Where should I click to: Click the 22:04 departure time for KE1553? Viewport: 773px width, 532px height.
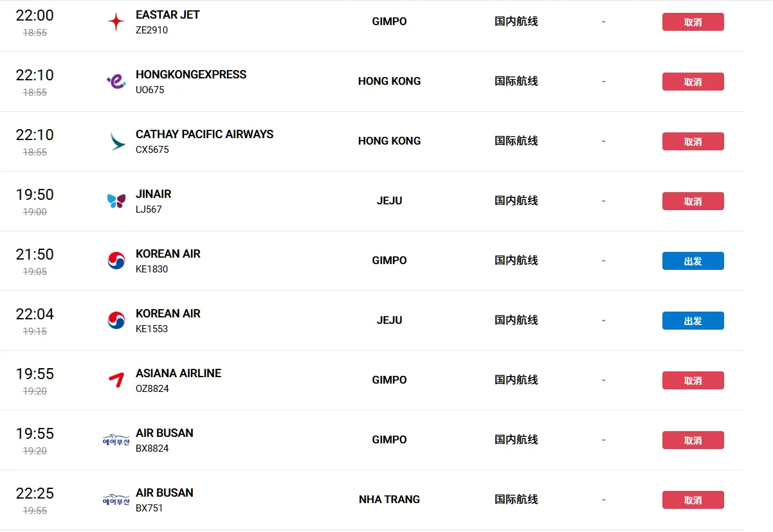coord(35,314)
